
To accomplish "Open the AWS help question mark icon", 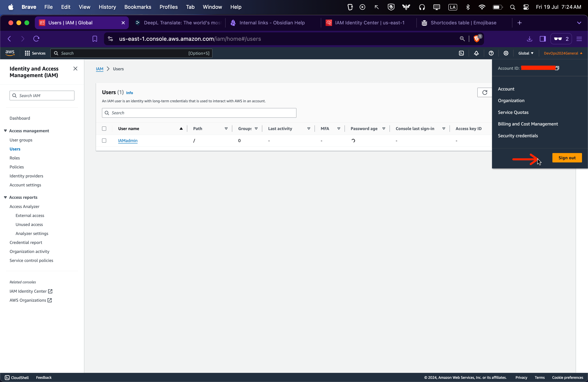I will (491, 53).
